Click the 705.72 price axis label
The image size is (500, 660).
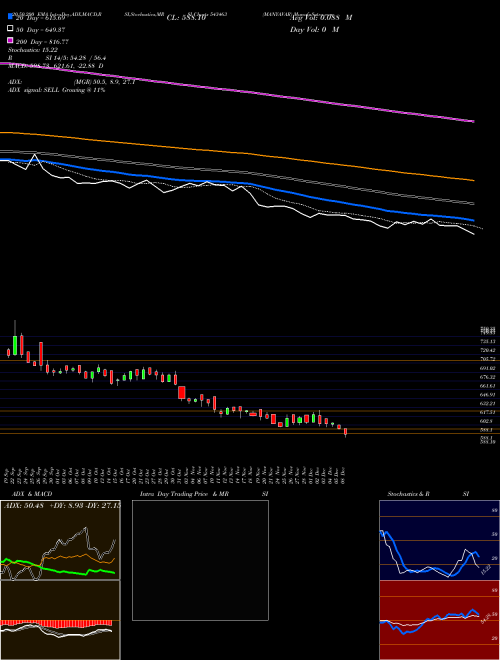pyautogui.click(x=487, y=359)
